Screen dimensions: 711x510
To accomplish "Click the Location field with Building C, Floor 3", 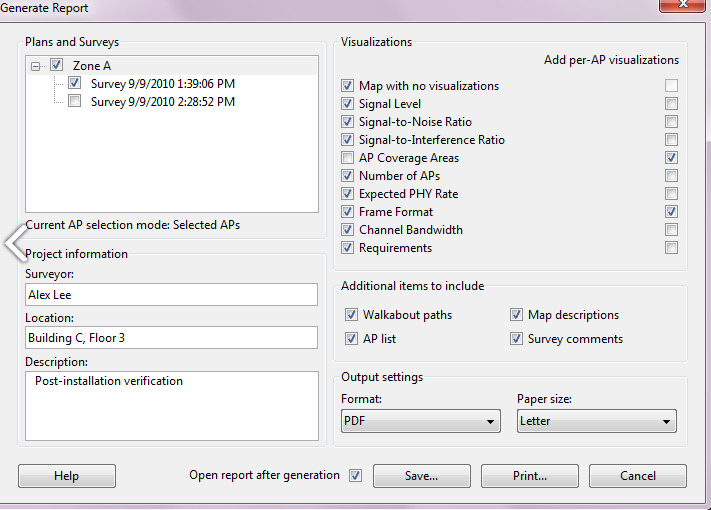I will pos(171,338).
